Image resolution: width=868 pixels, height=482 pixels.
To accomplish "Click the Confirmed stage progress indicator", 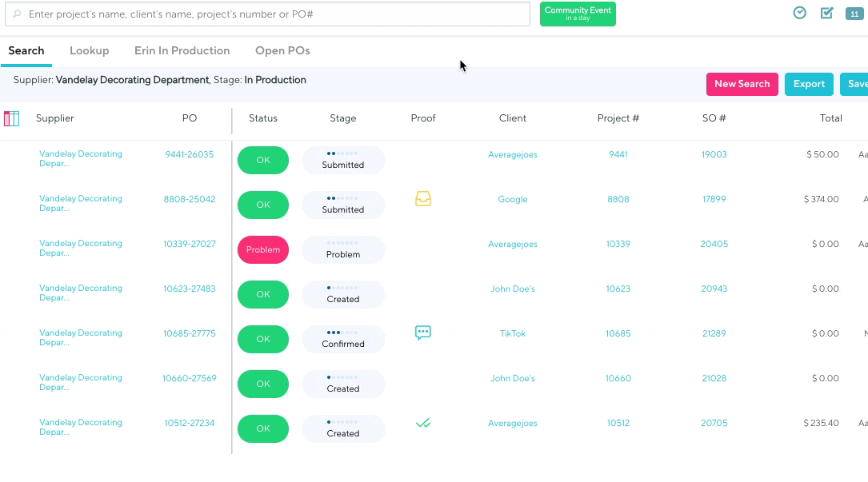I will tap(343, 339).
